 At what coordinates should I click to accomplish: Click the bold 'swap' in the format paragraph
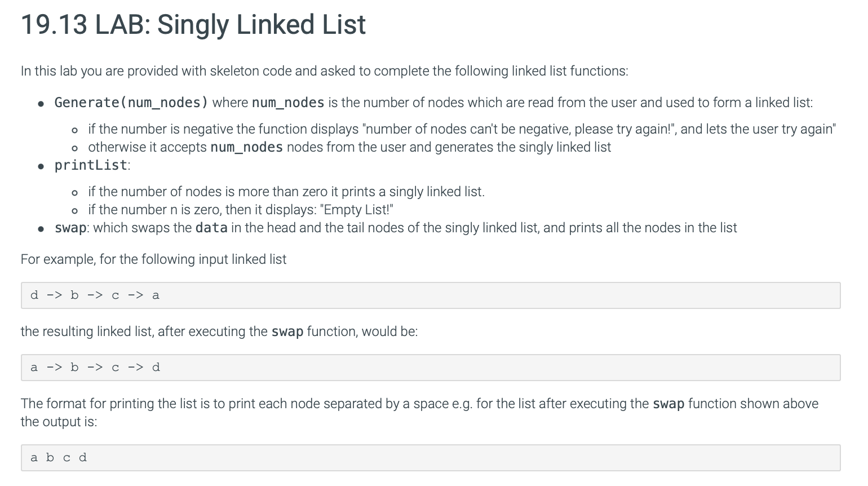click(x=668, y=404)
